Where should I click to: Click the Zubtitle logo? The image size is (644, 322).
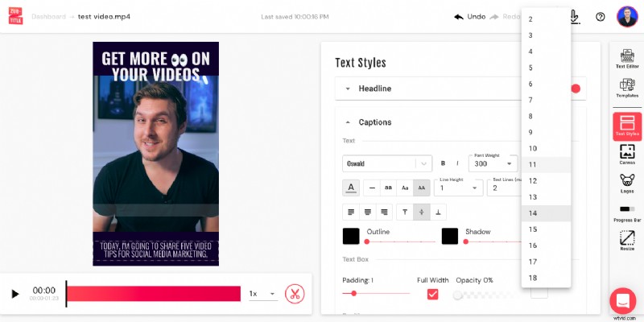pos(15,16)
